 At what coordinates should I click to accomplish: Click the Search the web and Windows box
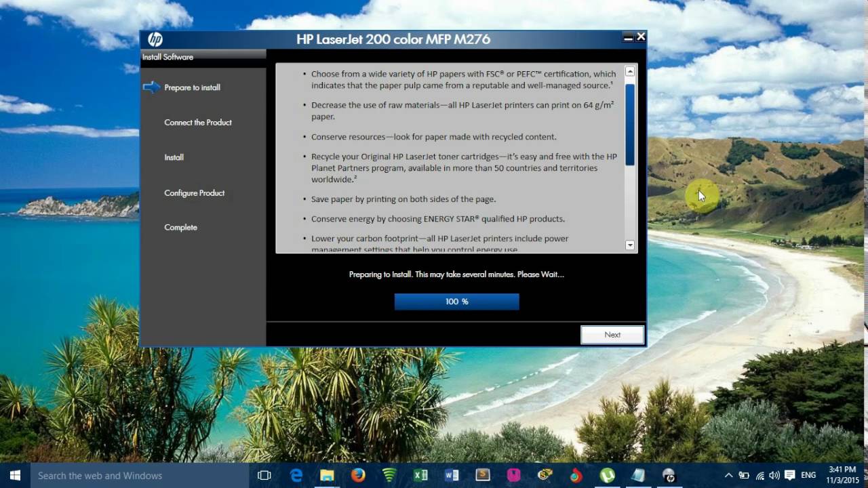[140, 476]
